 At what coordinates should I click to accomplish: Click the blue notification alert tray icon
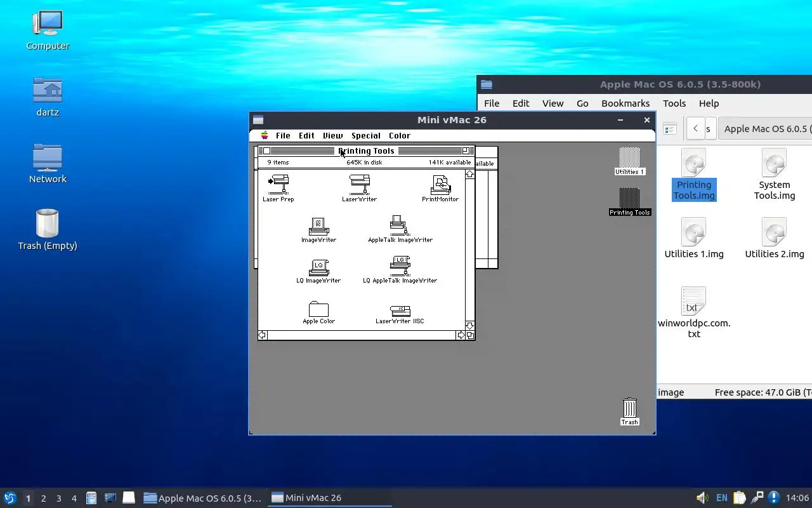pos(773,498)
